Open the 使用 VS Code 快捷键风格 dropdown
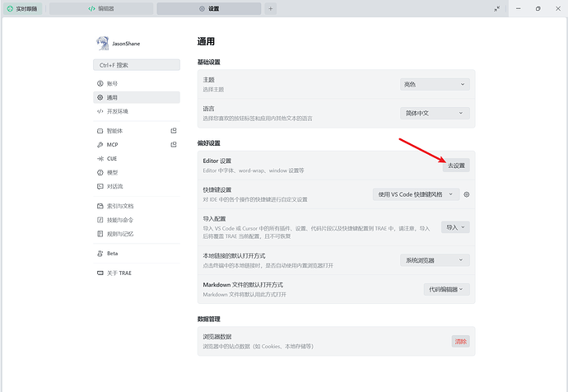The height and width of the screenshot is (392, 568). [x=416, y=194]
